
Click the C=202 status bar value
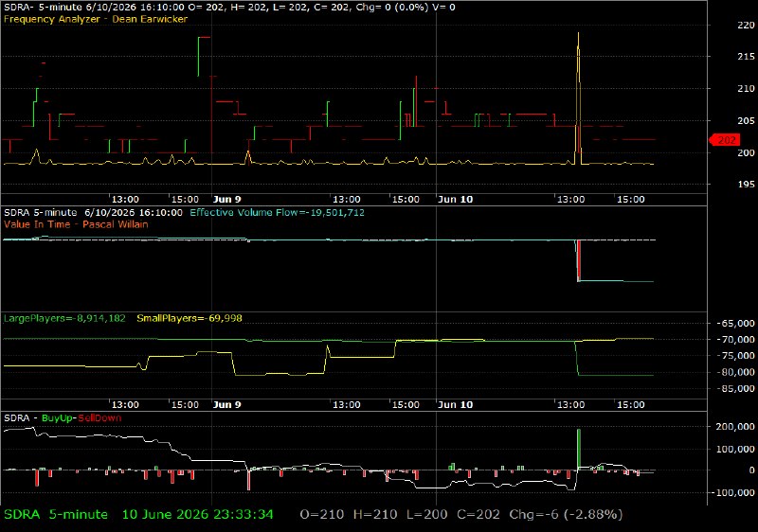(478, 515)
